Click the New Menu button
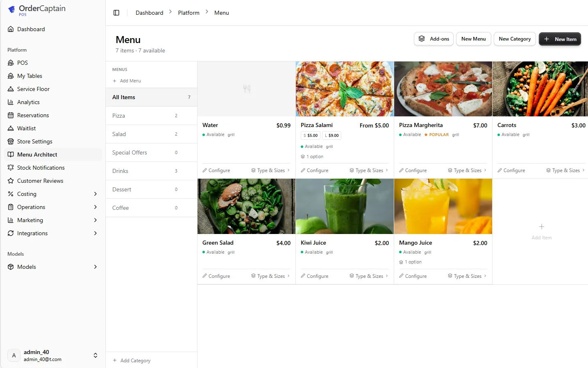 tap(473, 39)
